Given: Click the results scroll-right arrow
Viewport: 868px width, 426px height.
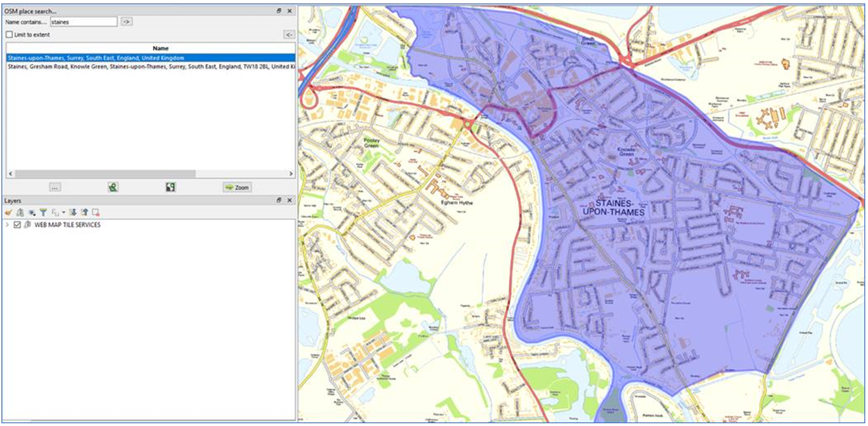Looking at the screenshot, I should pyautogui.click(x=291, y=174).
